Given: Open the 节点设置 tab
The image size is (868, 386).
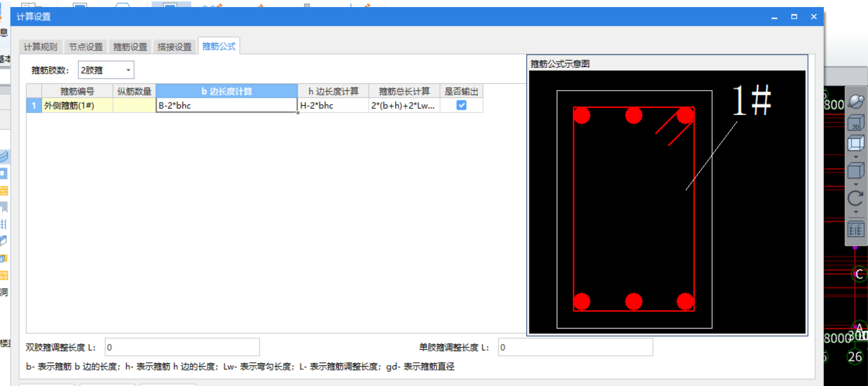Looking at the screenshot, I should click(86, 47).
